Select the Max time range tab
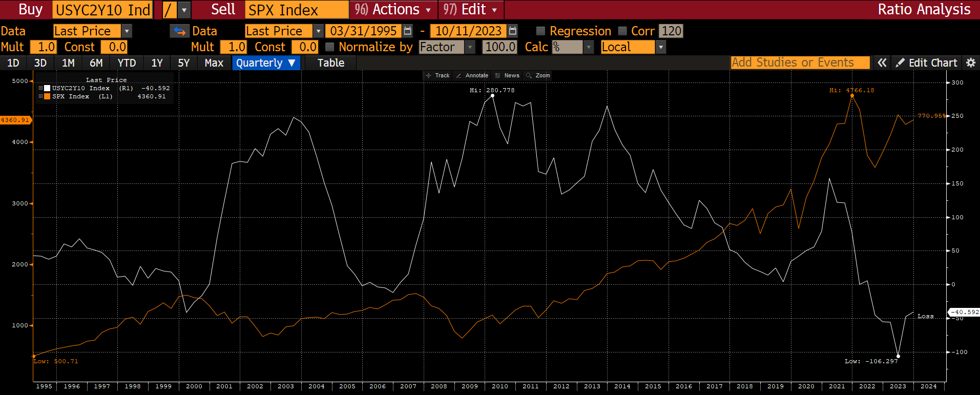 (214, 63)
